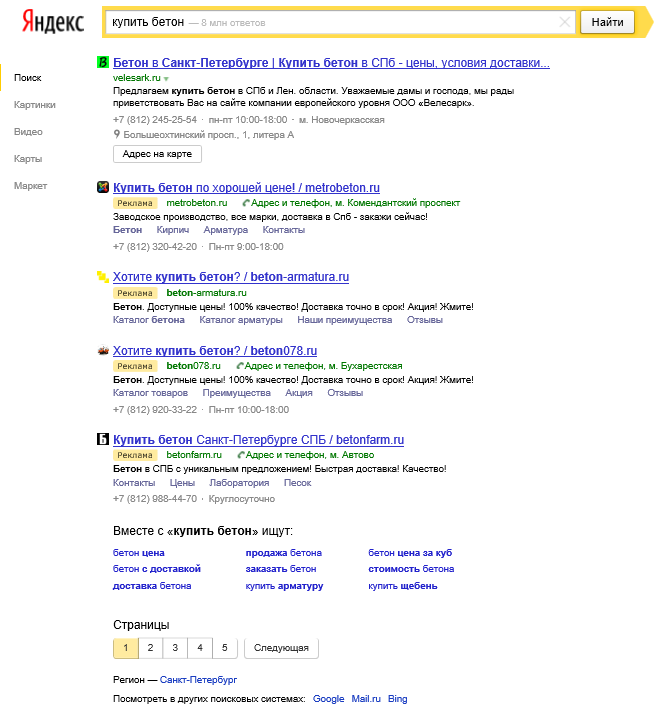Switch to the Видео search section
This screenshot has width=662, height=716.
click(x=28, y=131)
